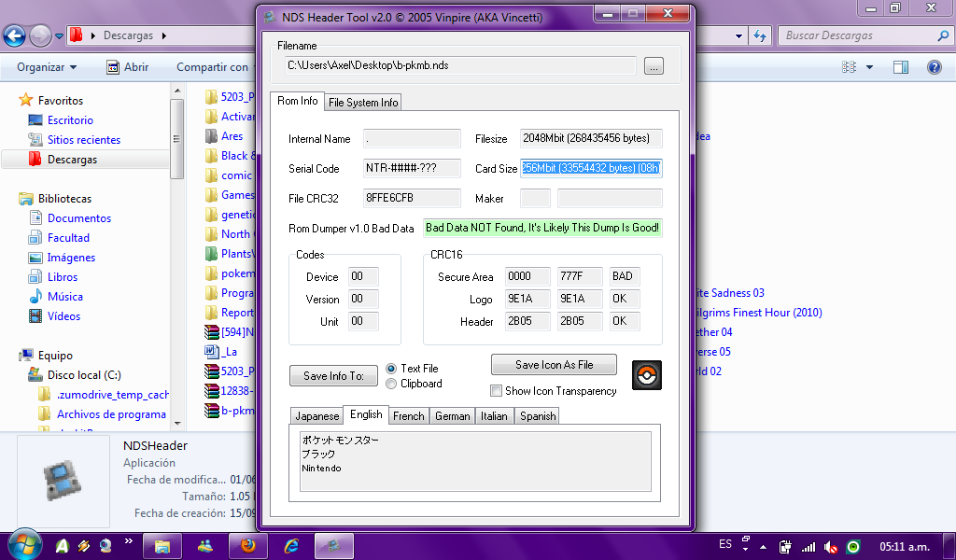Enable Show Icon Transparency checkbox
Image resolution: width=956 pixels, height=560 pixels.
[497, 391]
